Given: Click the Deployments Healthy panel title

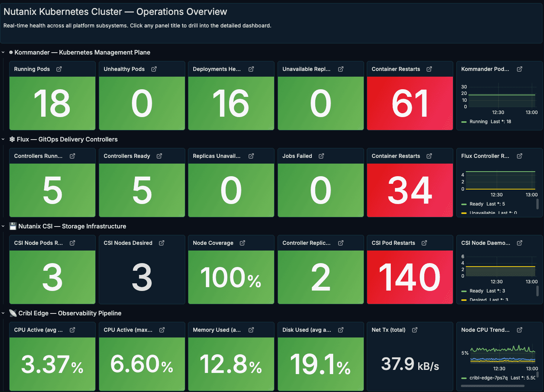Looking at the screenshot, I should pos(217,69).
